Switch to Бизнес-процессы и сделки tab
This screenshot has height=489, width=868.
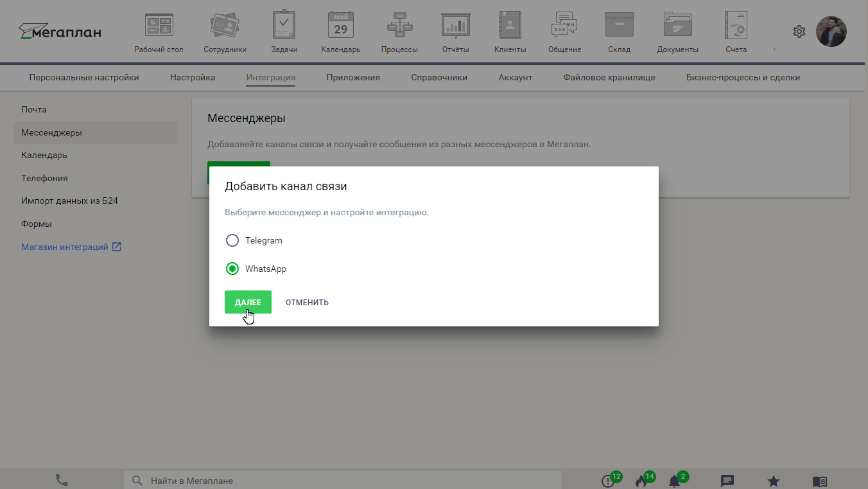pos(743,77)
